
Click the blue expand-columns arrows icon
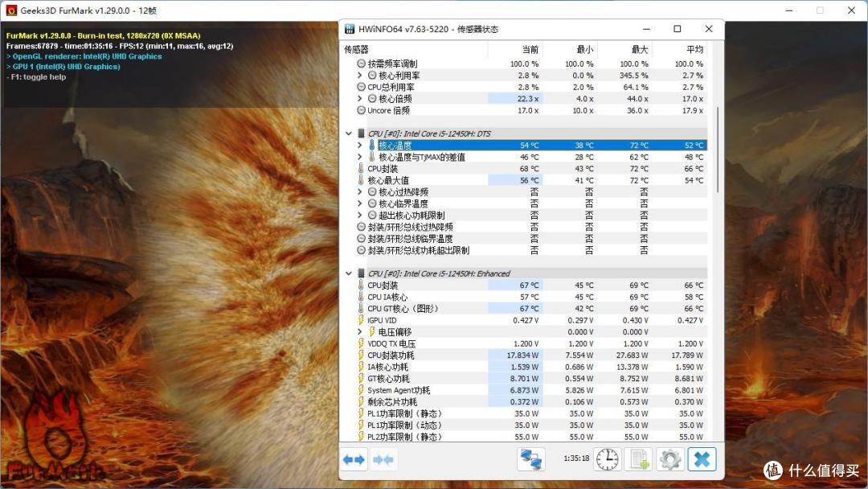[x=354, y=460]
